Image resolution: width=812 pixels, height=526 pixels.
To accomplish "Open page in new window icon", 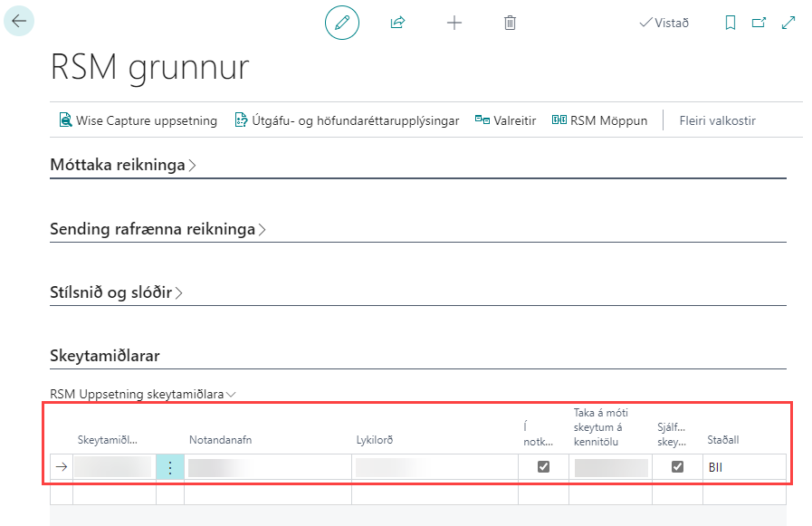I will (759, 23).
